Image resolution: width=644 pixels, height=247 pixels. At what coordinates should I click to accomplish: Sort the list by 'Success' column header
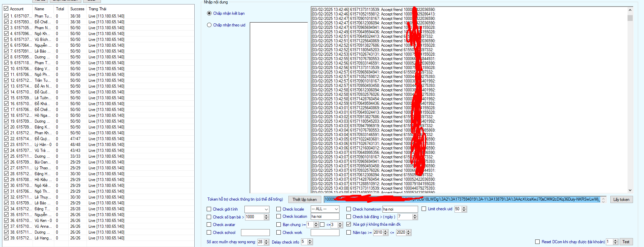77,9
